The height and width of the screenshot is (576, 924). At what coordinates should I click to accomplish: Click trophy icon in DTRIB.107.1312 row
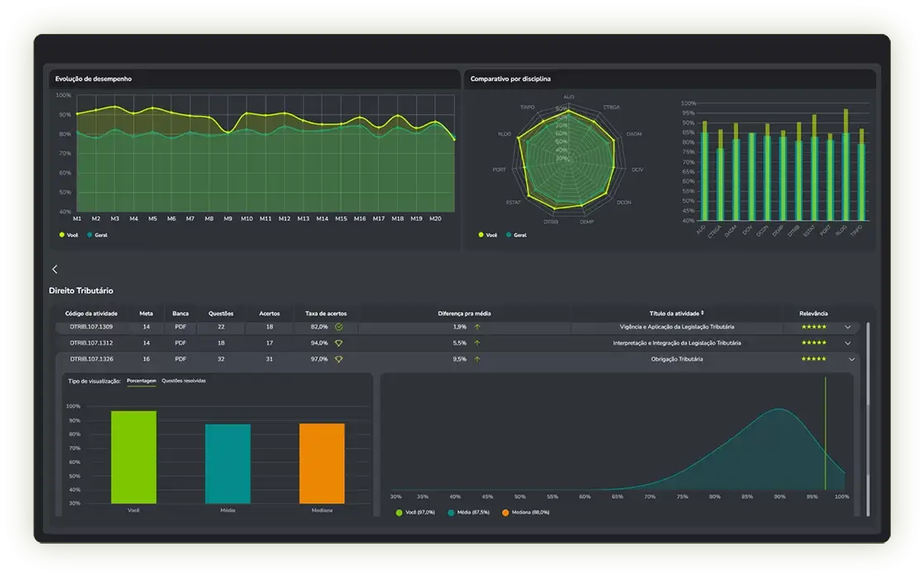coord(338,343)
